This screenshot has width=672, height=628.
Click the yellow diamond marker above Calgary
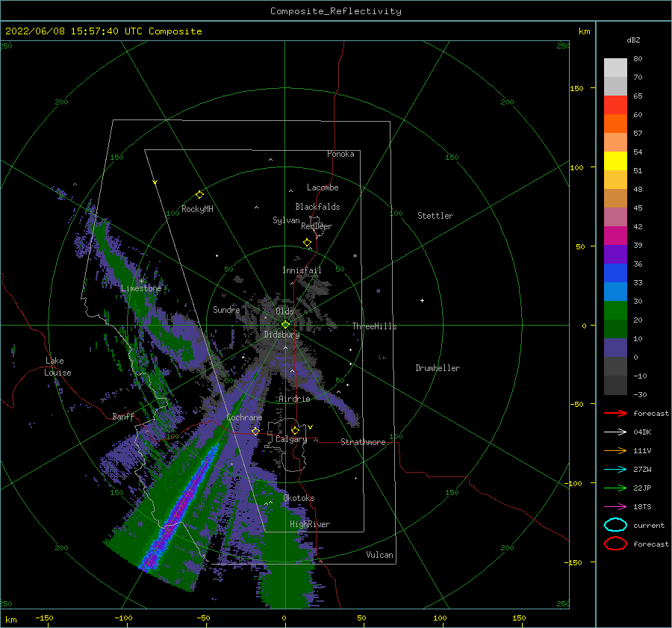(x=295, y=430)
